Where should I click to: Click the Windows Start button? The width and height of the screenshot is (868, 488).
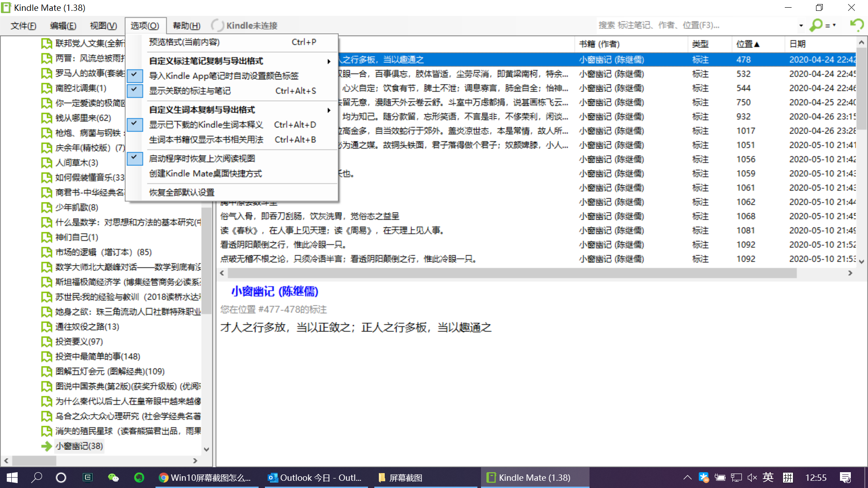[12, 478]
